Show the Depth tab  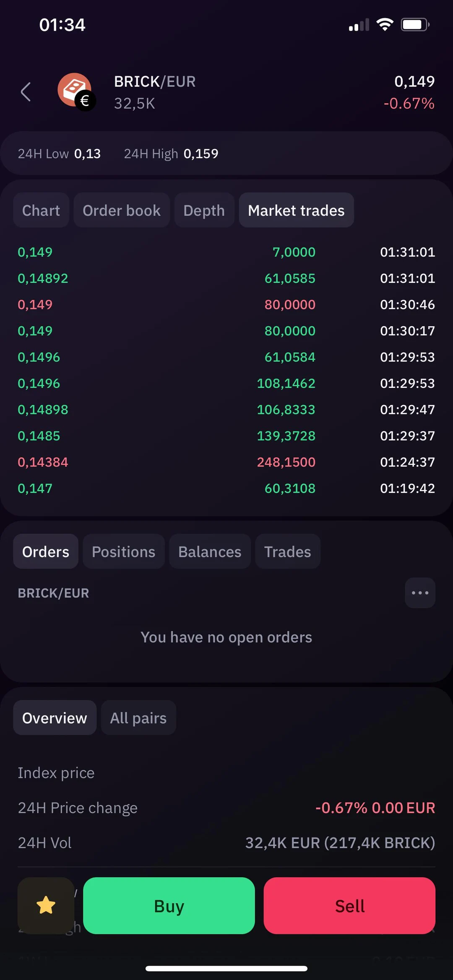[x=204, y=211]
